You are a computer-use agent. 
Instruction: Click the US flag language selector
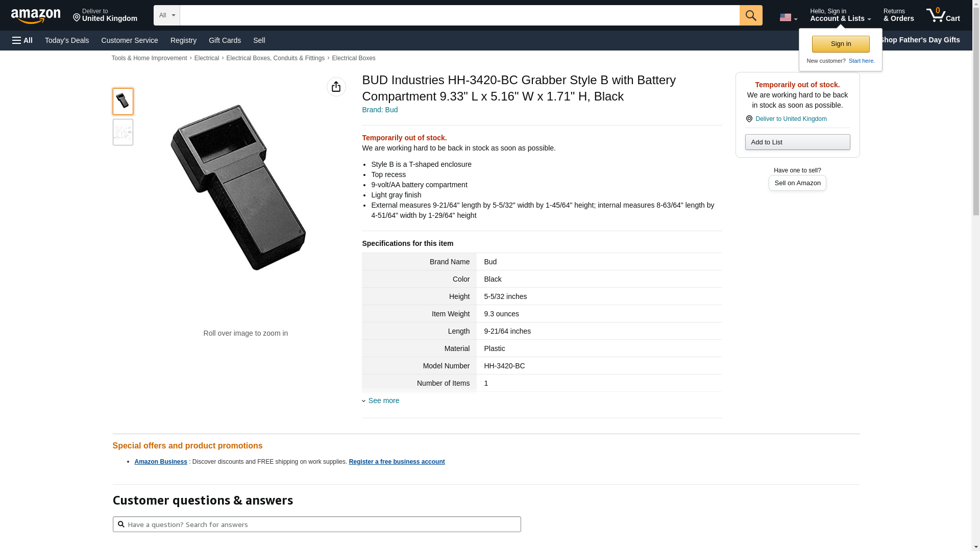tap(788, 17)
